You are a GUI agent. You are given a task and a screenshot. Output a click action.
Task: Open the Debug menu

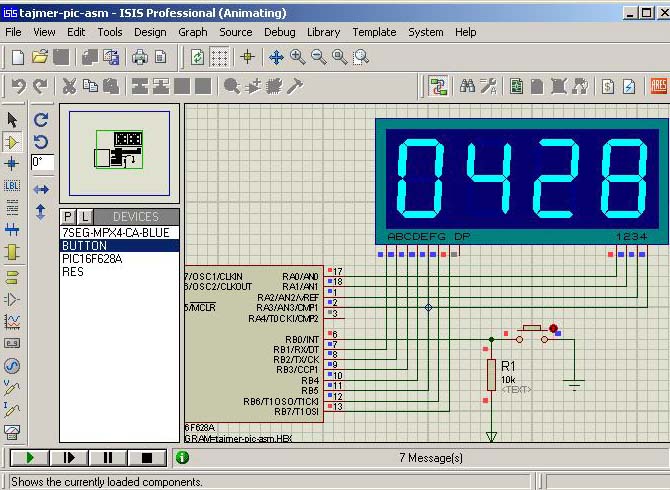click(280, 32)
